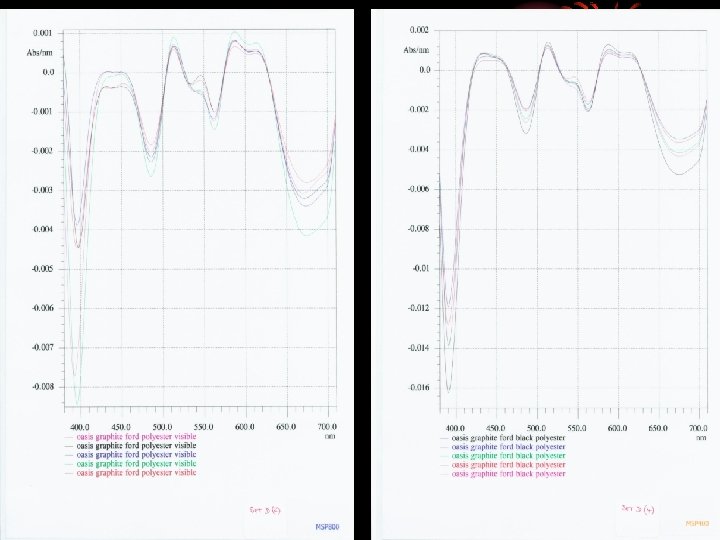
Task: Click the blue 'ford black polyester' legend entry
Action: click(508, 447)
